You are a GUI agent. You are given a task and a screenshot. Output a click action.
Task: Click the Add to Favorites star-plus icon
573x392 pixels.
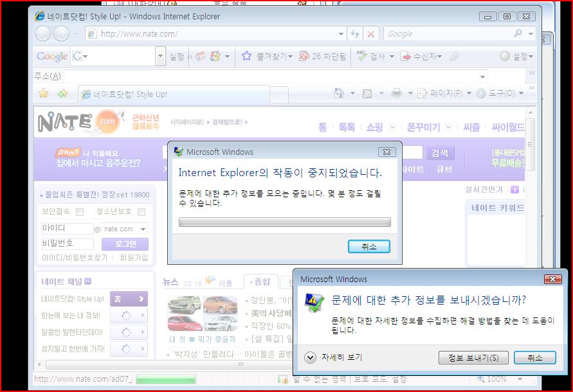(x=62, y=94)
